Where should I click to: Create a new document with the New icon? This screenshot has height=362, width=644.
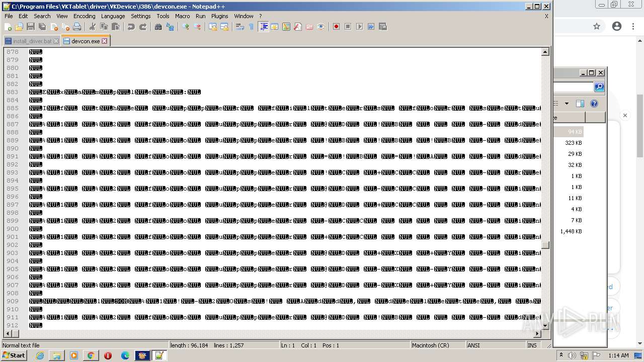click(x=8, y=27)
